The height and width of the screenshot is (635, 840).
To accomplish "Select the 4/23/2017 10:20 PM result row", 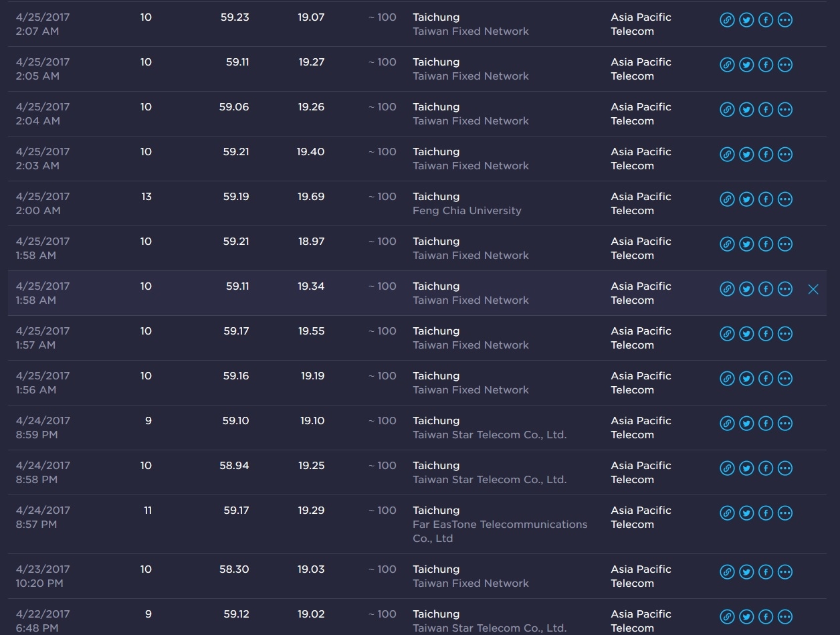I will (x=417, y=576).
